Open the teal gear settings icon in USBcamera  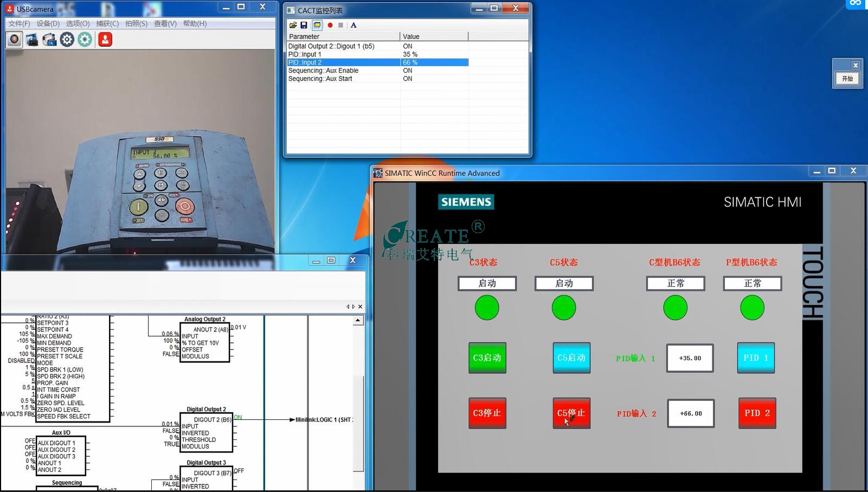(85, 40)
